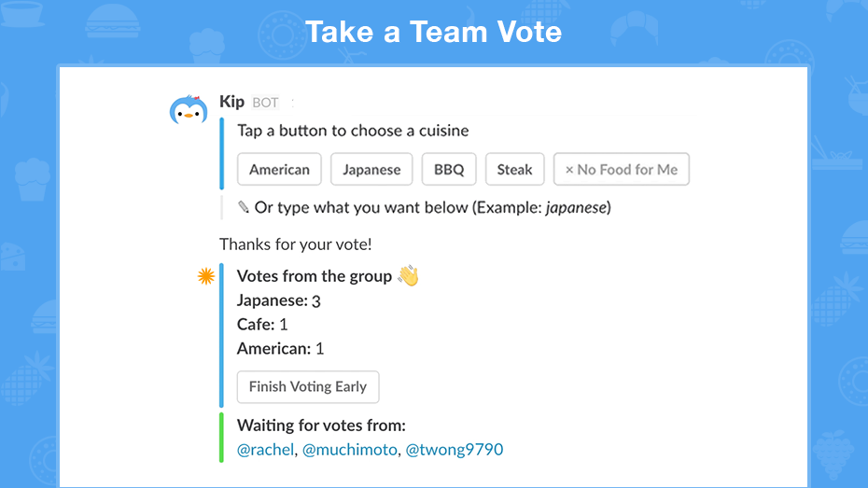Click the Cafe: 1 vote tally
The height and width of the screenshot is (488, 868).
[x=262, y=324]
